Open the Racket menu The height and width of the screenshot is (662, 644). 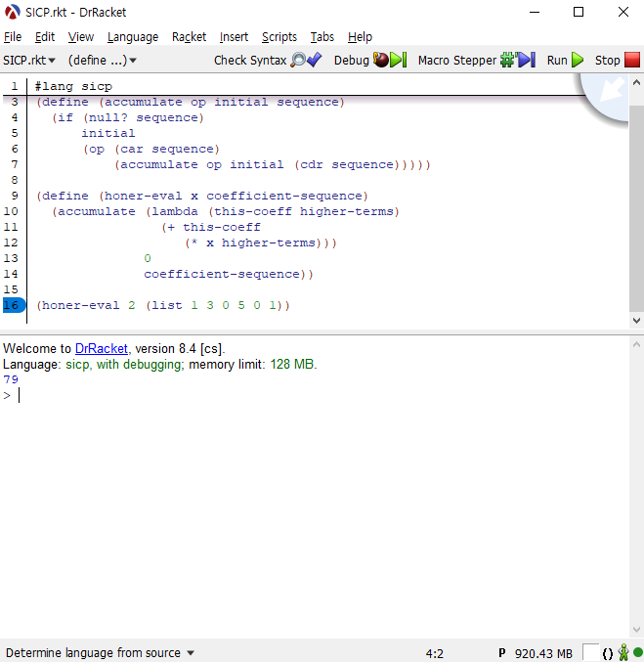point(189,37)
